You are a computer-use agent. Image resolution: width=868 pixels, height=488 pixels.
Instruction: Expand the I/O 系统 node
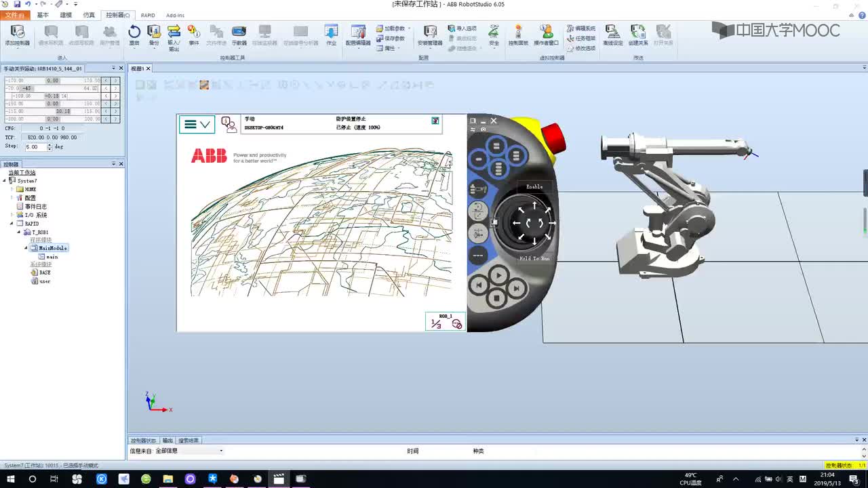12,215
